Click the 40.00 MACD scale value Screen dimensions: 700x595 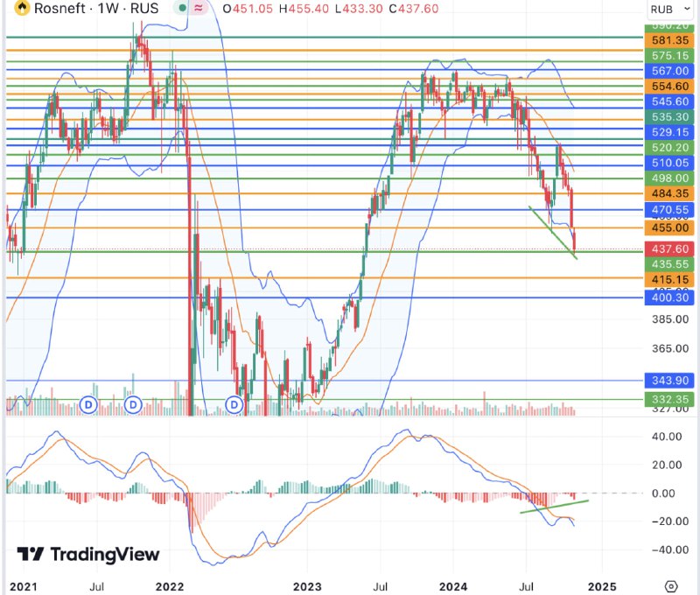pyautogui.click(x=667, y=437)
